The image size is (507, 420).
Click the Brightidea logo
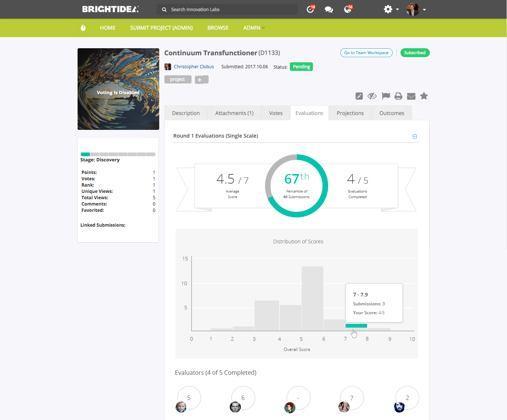point(111,9)
